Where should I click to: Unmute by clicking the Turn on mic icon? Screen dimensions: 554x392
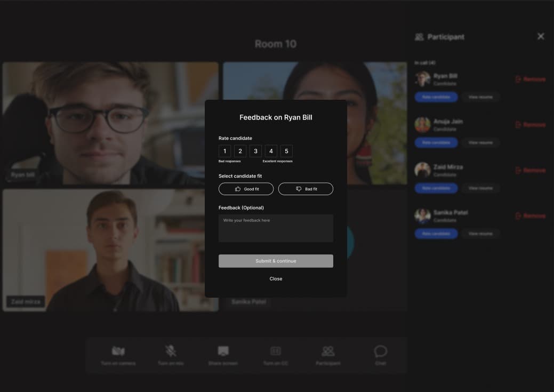(171, 350)
